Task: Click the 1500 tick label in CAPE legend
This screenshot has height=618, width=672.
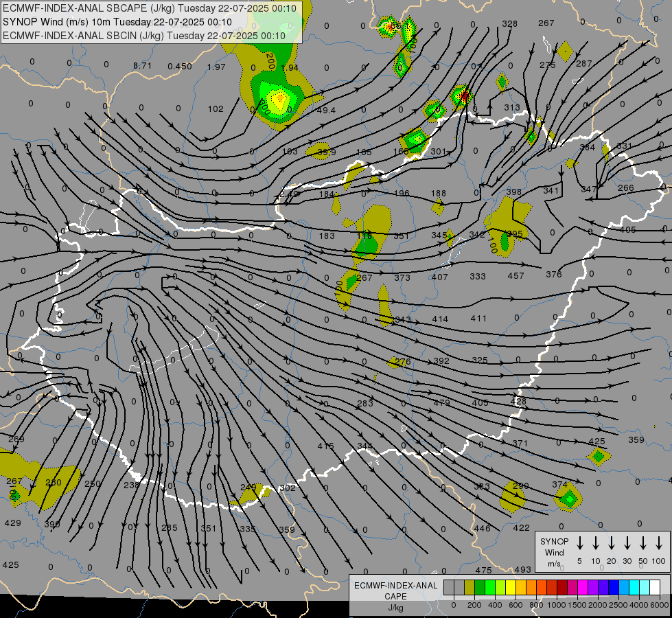Action: tap(577, 605)
